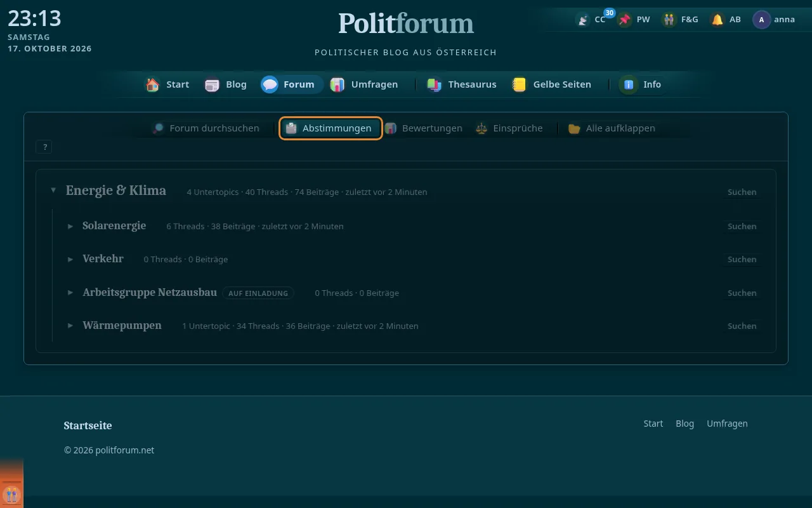Open the footer Blog link
The width and height of the screenshot is (812, 508).
pyautogui.click(x=685, y=424)
